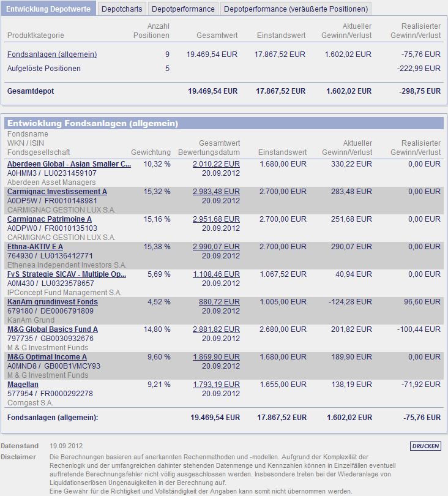Viewport: 448px width, 496px height.
Task: Select Ethna-AKTIV weighting 15,38 %
Action: tap(157, 246)
